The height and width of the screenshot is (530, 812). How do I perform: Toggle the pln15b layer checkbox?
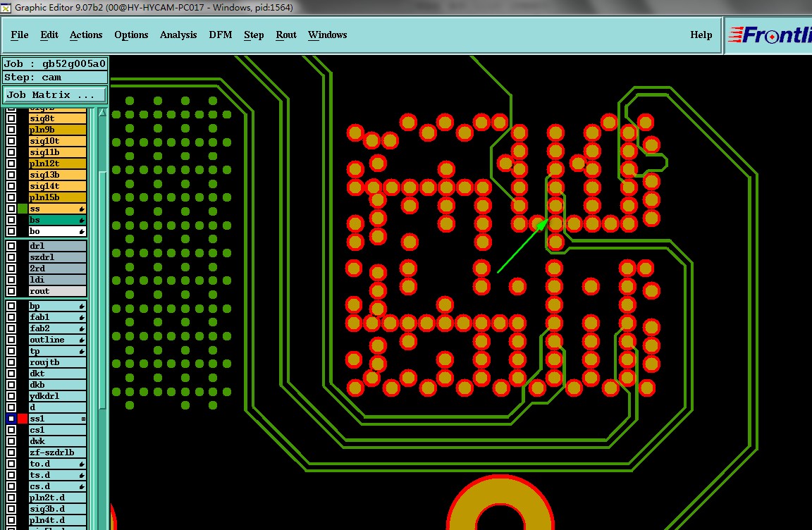pos(11,197)
